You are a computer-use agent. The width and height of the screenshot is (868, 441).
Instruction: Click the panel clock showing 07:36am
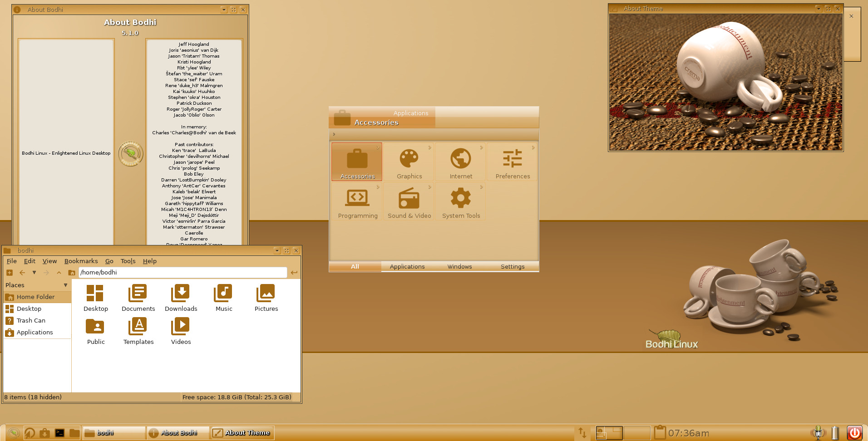[x=688, y=433]
